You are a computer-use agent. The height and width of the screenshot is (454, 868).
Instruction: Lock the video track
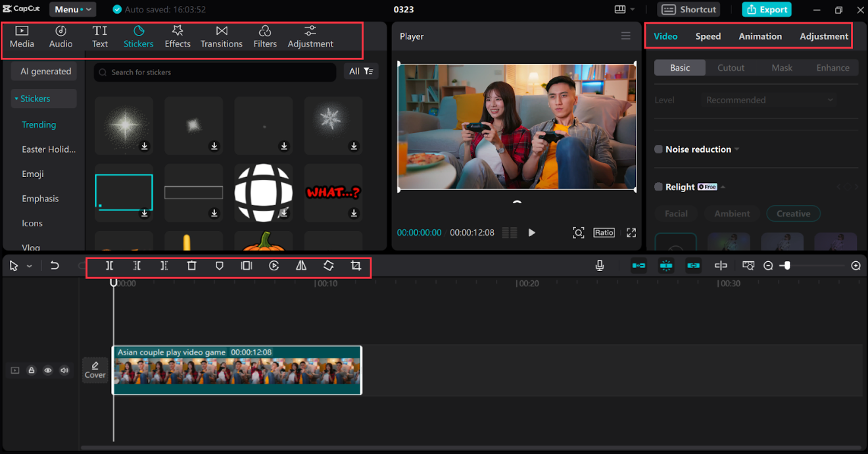tap(31, 370)
